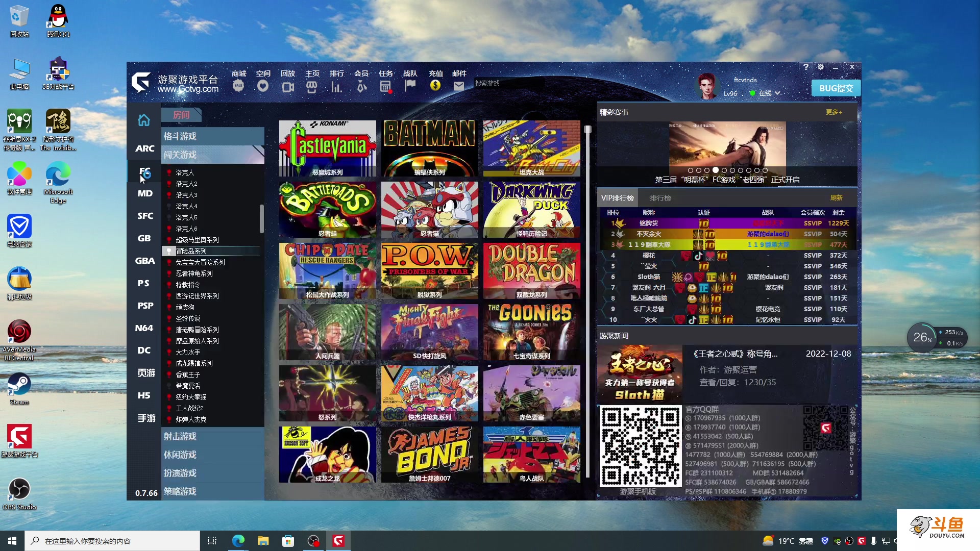The height and width of the screenshot is (551, 980).
Task: Expand the 格斗游戏 category
Action: [x=213, y=136]
